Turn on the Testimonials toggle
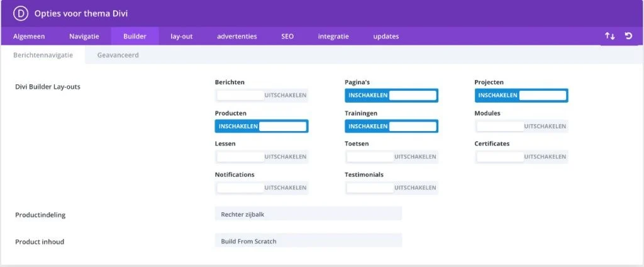Screen dimensions: 644x267 (x=391, y=188)
